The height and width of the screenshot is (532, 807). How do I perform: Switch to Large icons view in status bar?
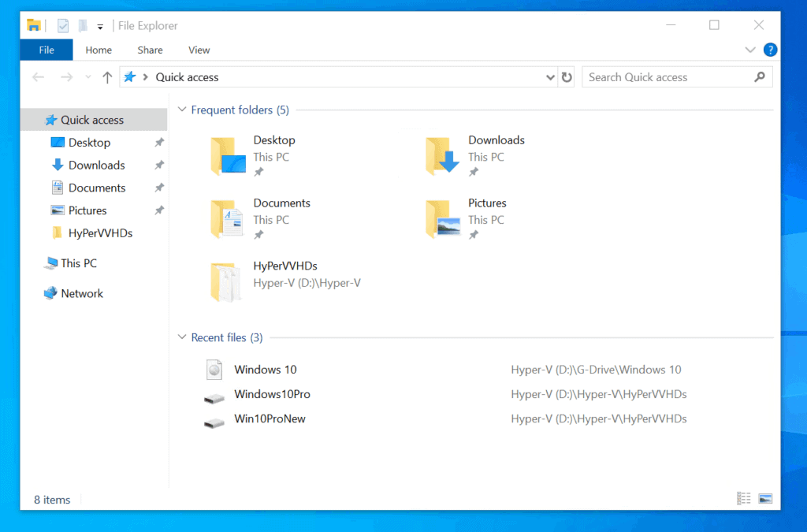point(765,498)
